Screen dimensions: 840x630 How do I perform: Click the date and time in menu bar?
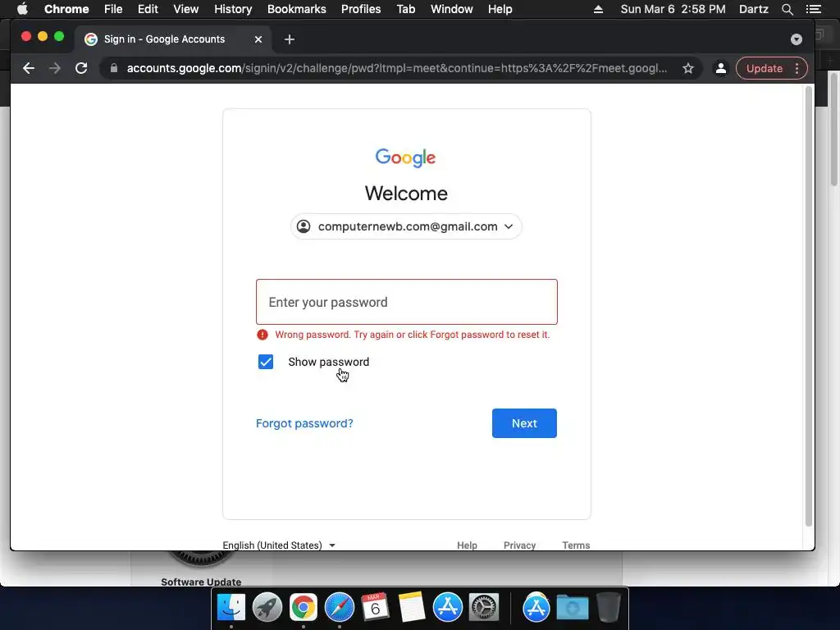coord(673,9)
